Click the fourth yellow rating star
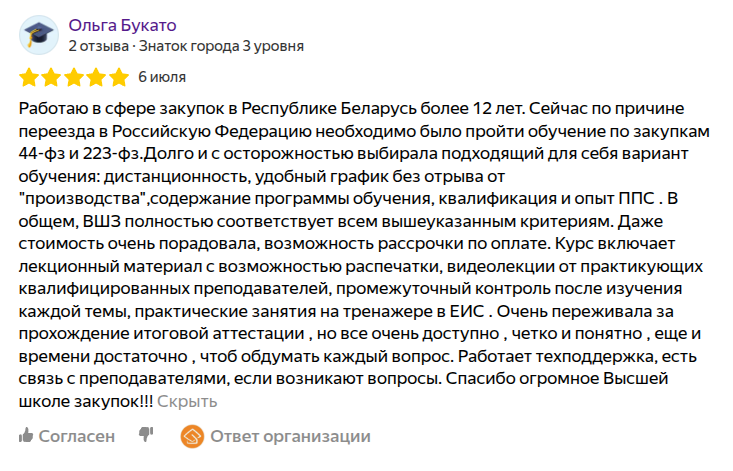The width and height of the screenshot is (733, 471). (97, 78)
